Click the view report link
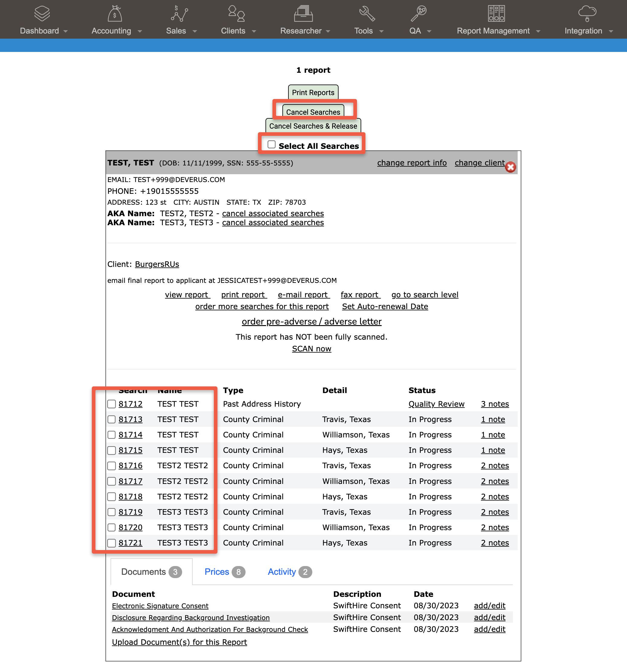Viewport: 627px width, 672px height. click(x=188, y=295)
